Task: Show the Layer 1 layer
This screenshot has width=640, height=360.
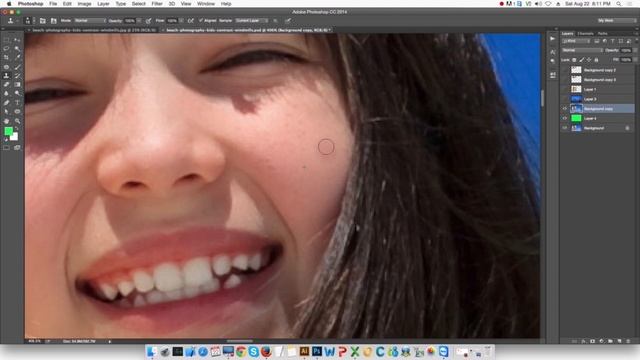Action: point(565,89)
